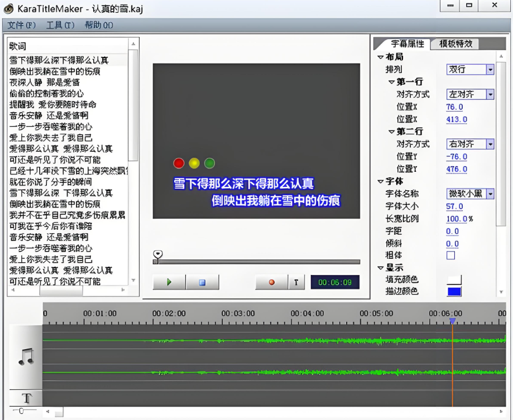Select lyric line 我并不在乎自己究竟多伤痕累累

click(x=68, y=215)
